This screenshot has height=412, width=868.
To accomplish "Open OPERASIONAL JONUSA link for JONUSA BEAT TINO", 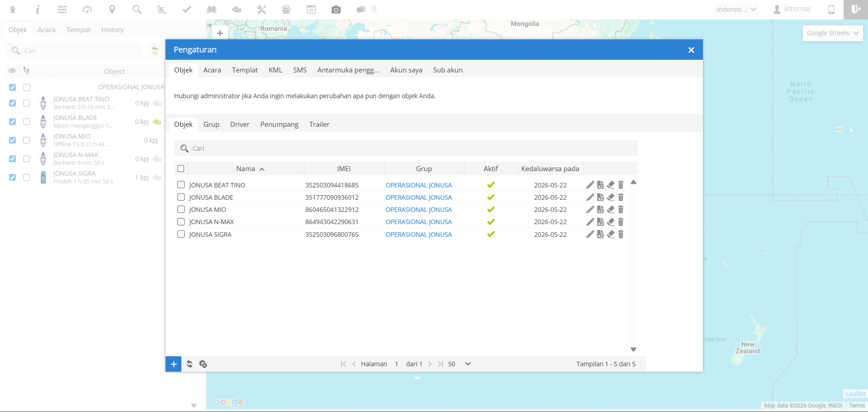I will (419, 185).
